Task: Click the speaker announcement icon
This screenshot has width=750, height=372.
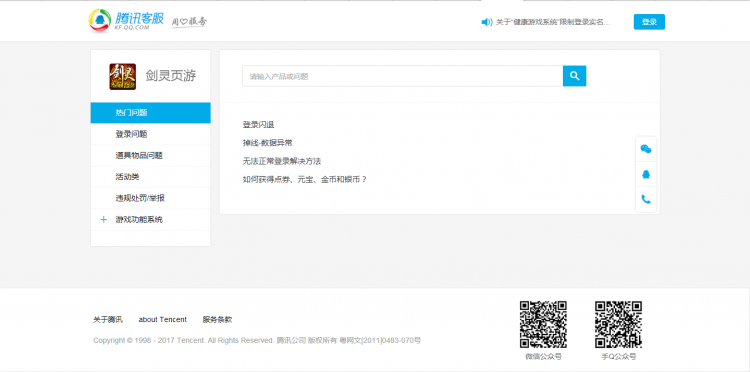Action: (486, 22)
